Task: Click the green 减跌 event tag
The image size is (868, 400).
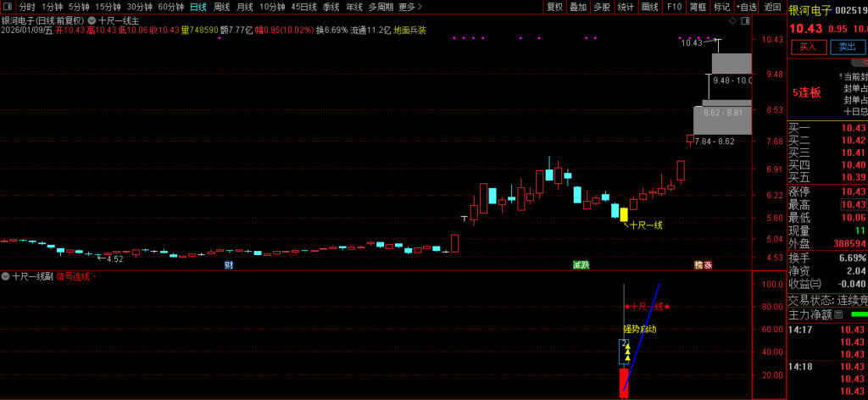Action: pos(581,265)
